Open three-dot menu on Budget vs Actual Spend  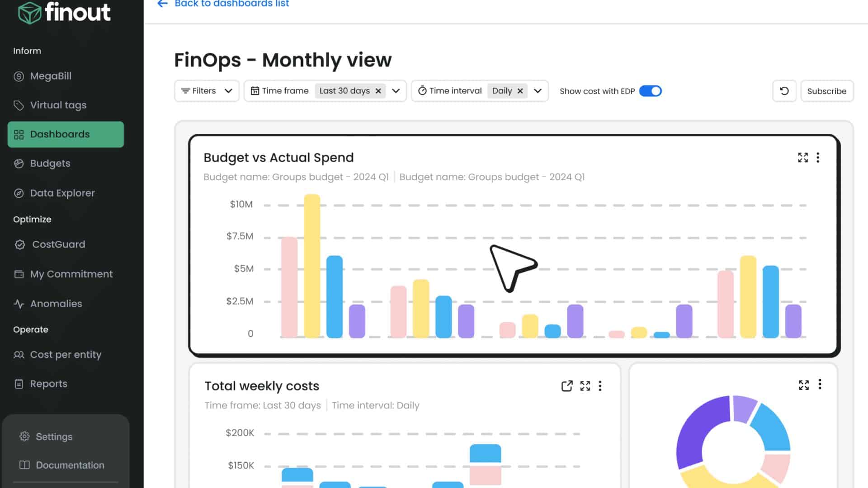(x=818, y=157)
